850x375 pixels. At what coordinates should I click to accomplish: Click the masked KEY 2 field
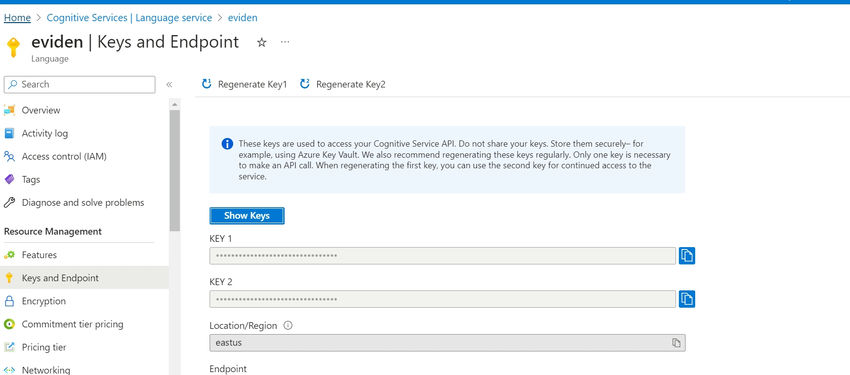click(442, 299)
